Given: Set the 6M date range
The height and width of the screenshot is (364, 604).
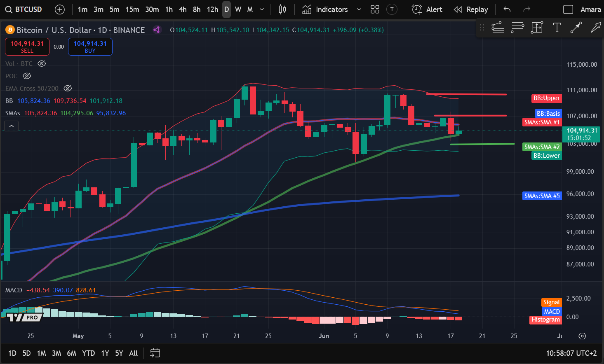Looking at the screenshot, I should [x=71, y=353].
